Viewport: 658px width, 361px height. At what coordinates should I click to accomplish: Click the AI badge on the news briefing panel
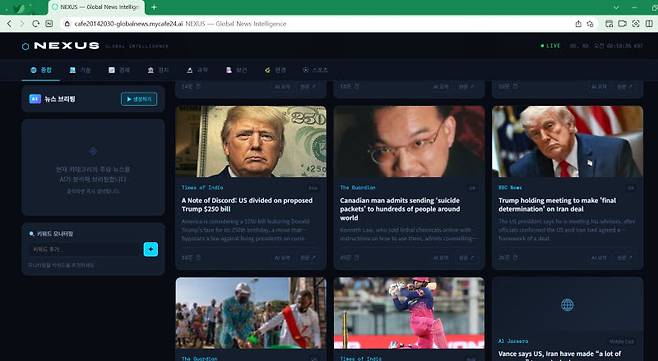(x=35, y=99)
